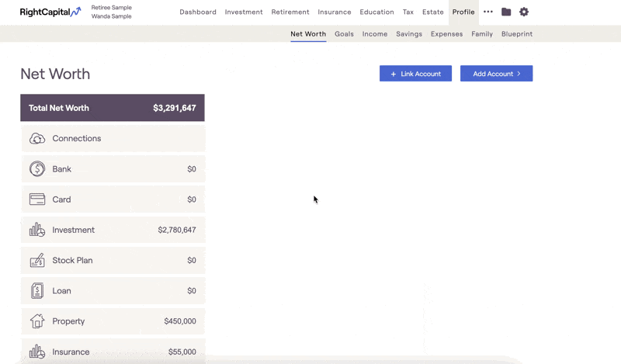Click the $3,291,647 total value
This screenshot has height=364, width=621.
click(x=174, y=108)
